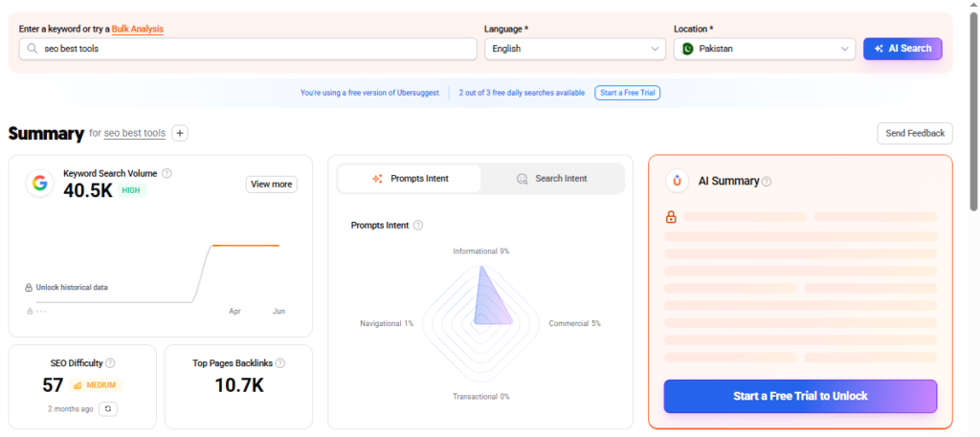Click the page vertical scrollbar thumb
Viewport: 980px width, 437px height.
[973, 111]
